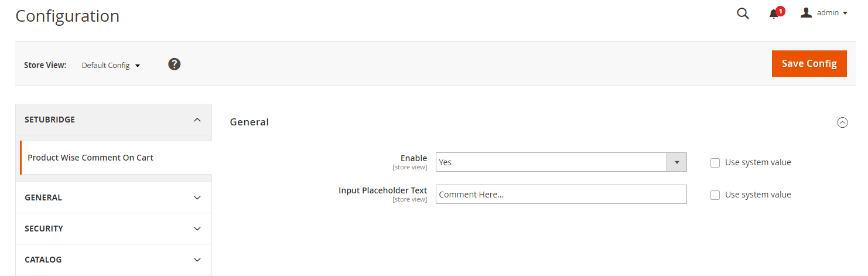The image size is (868, 276).
Task: Collapse the SETUBRIDGE section
Action: pos(197,120)
